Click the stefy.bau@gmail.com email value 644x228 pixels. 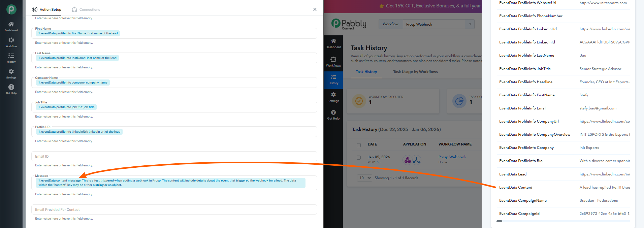click(x=598, y=108)
